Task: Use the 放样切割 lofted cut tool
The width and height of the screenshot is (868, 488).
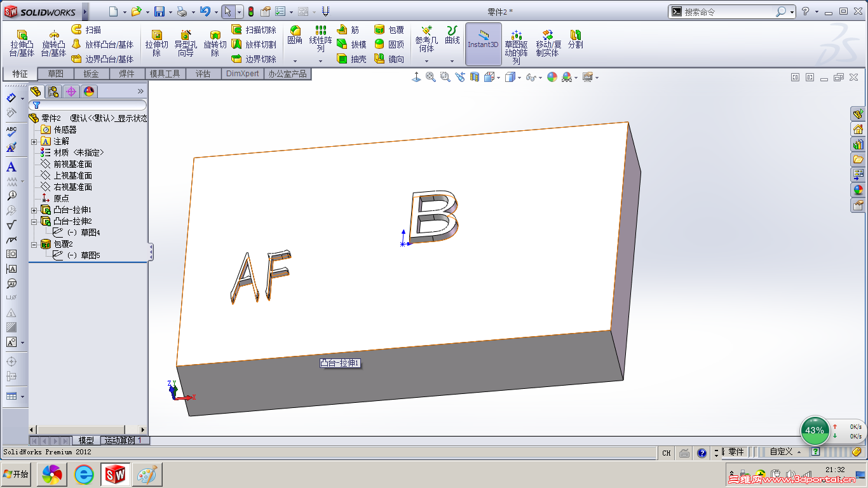Action: point(254,44)
